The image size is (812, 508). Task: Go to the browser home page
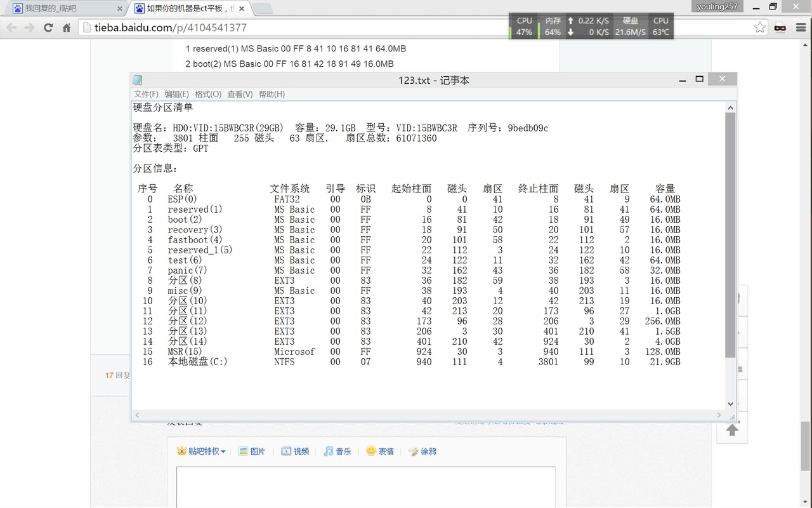pos(67,27)
